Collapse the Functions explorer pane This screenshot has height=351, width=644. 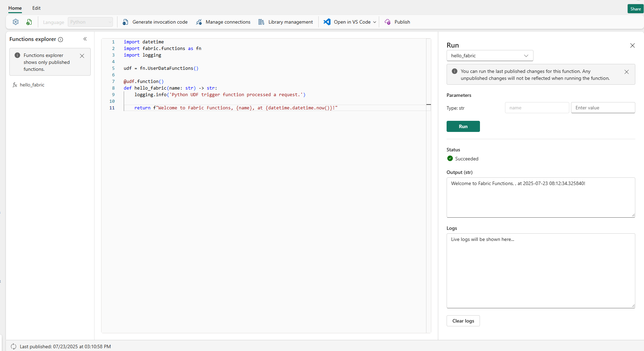(x=85, y=39)
